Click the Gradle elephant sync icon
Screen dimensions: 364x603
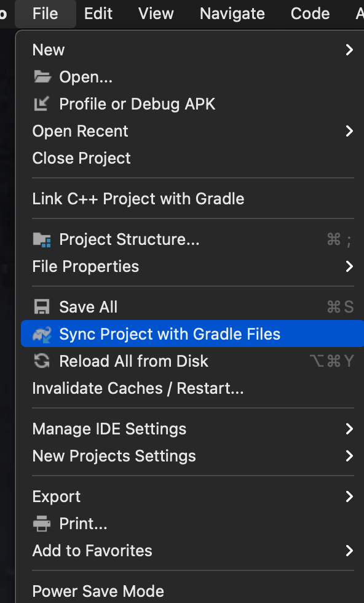(42, 334)
